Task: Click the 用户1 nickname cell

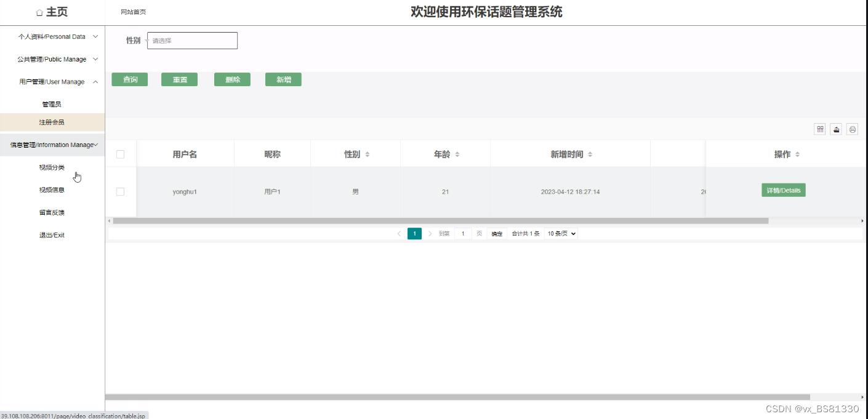Action: [x=272, y=192]
